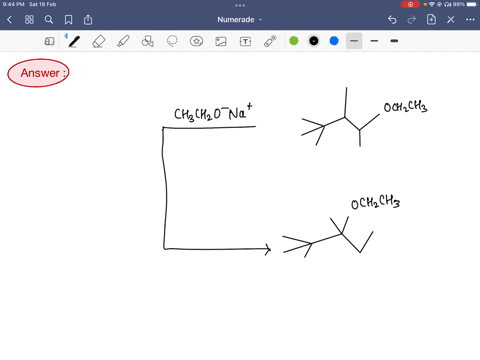Tap the CH3CH2O Na reagent text

(x=213, y=113)
